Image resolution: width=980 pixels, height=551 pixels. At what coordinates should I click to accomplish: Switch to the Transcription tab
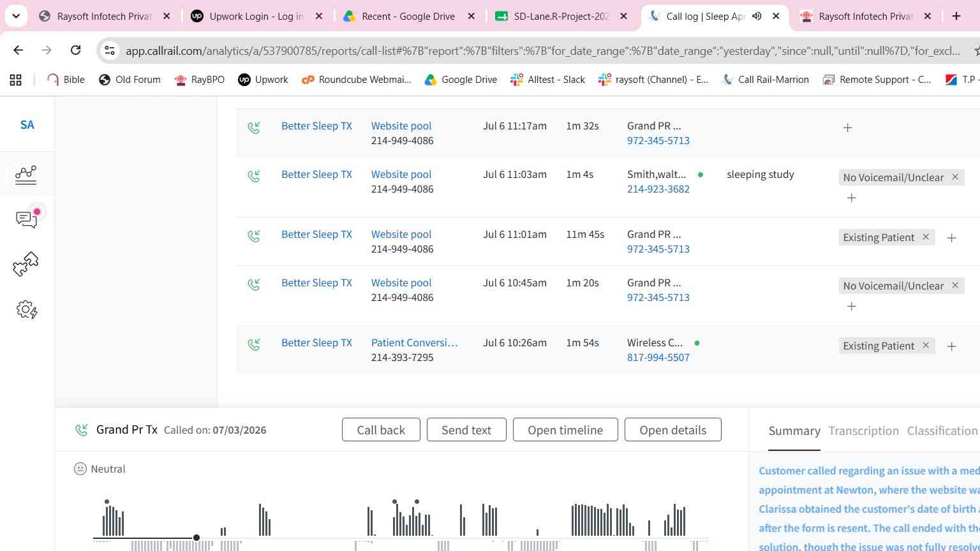coord(863,431)
